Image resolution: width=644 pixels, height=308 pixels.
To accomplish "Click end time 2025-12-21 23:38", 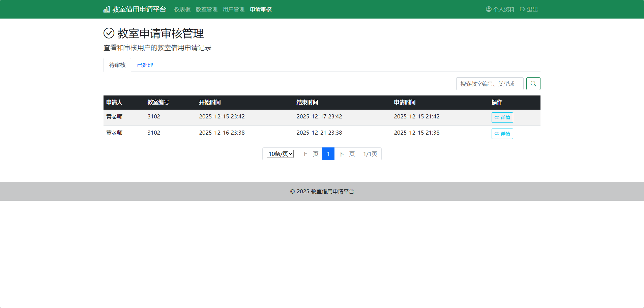I will pyautogui.click(x=319, y=133).
